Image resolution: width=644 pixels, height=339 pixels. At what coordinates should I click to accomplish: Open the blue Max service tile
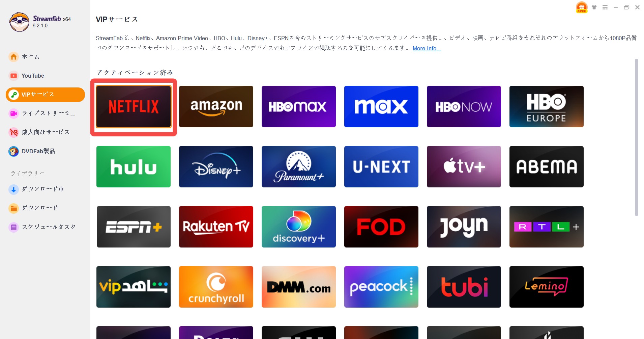[381, 107]
